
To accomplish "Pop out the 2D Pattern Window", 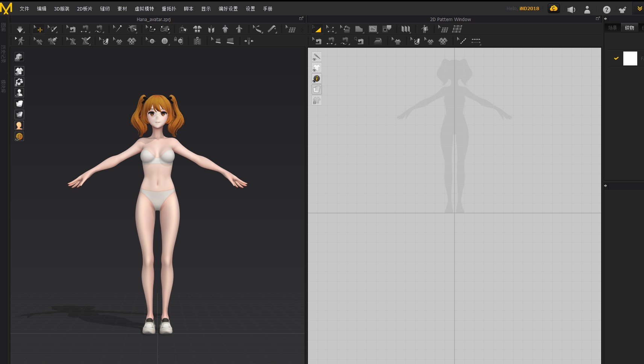I will point(598,18).
